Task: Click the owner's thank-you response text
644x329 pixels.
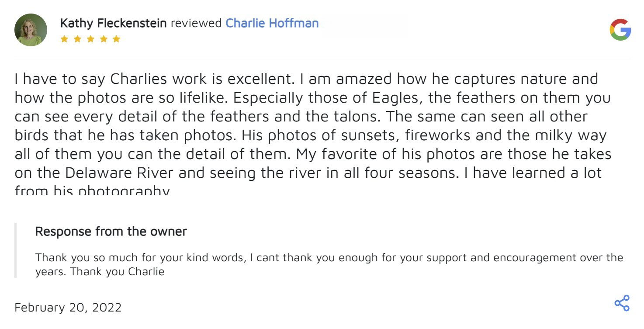Action: click(329, 258)
